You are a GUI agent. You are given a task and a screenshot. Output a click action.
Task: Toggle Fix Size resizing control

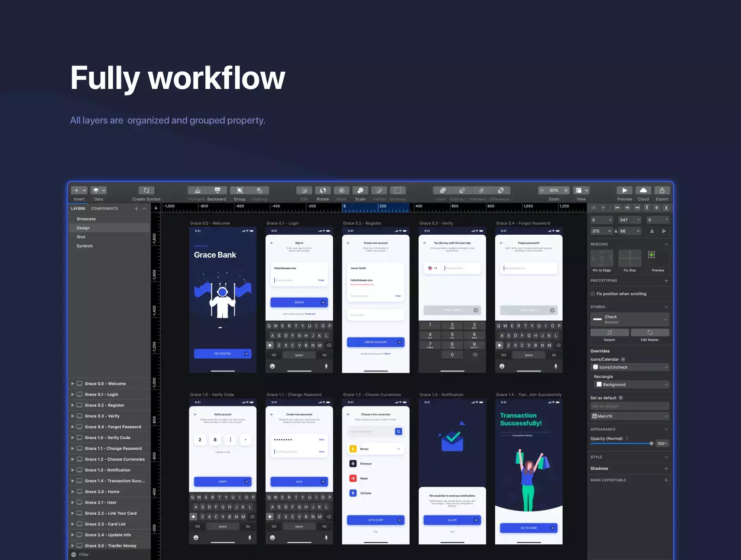pyautogui.click(x=629, y=259)
